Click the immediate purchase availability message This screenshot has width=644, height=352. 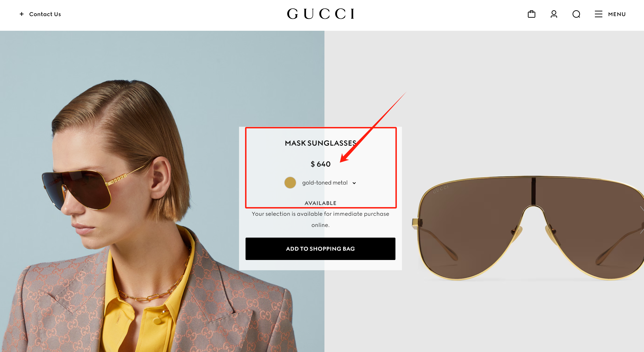point(320,219)
